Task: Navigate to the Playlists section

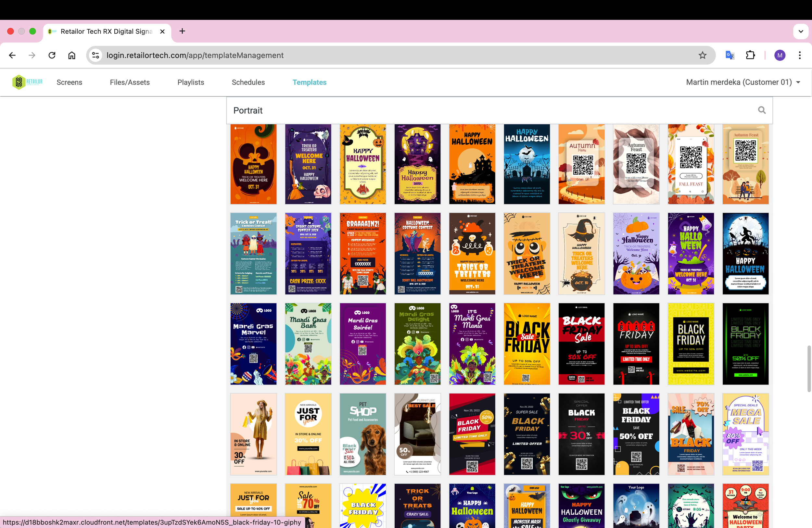Action: pyautogui.click(x=190, y=82)
